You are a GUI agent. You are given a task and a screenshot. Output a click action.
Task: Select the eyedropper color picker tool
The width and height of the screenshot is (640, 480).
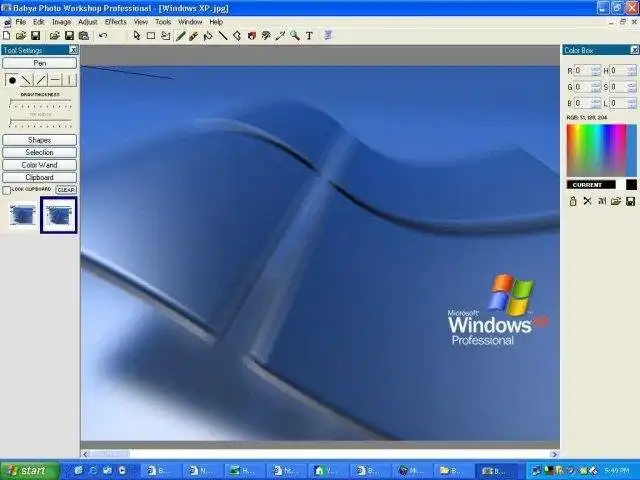pos(280,36)
